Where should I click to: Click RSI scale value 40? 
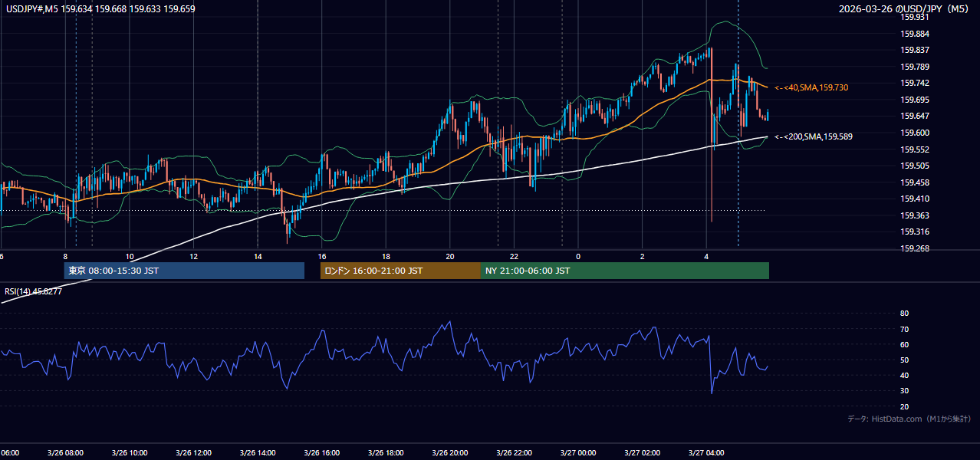click(904, 375)
